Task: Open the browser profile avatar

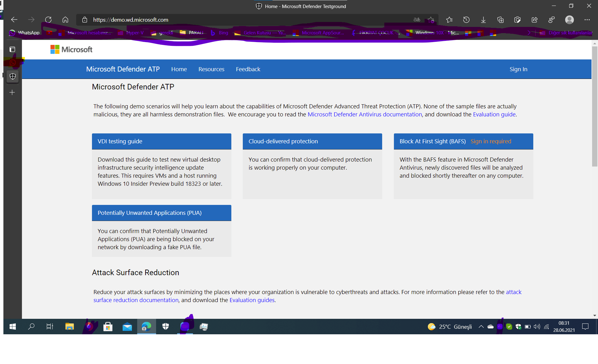Action: tap(569, 20)
